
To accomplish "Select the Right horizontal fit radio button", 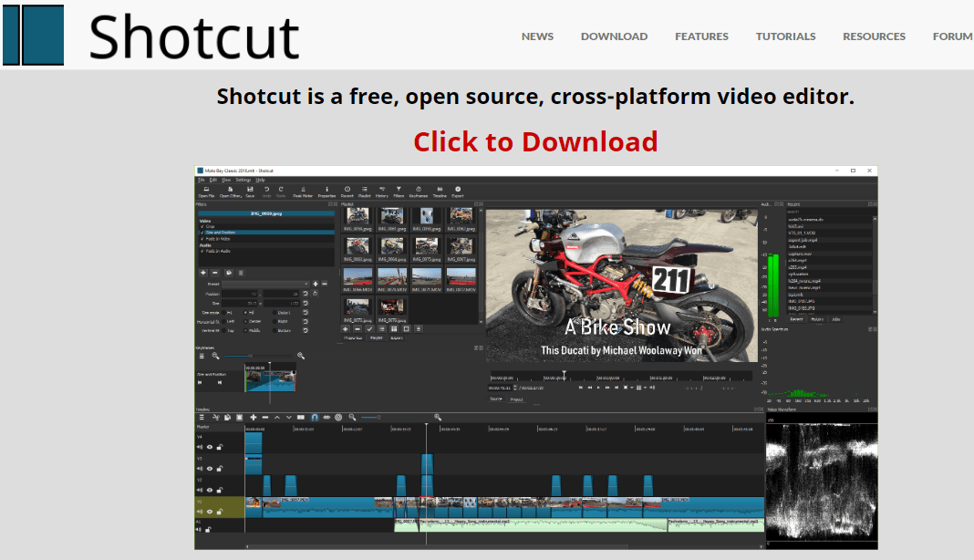I will (275, 321).
